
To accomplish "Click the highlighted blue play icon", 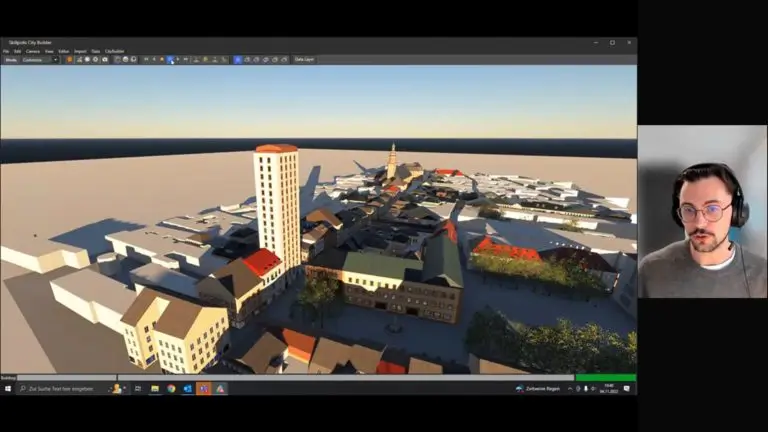I will click(170, 59).
